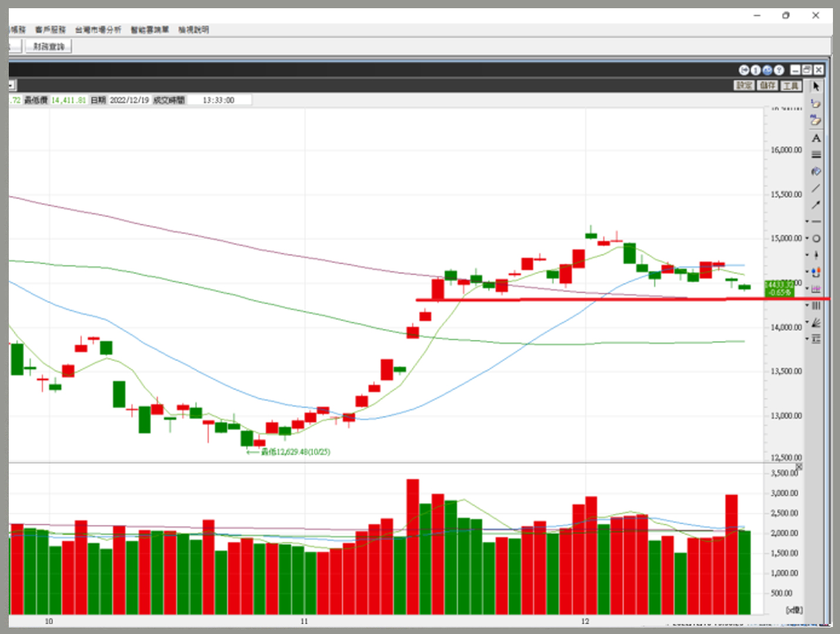Close the volume sub-chart panel
Screen dimensions: 840x634
(799, 467)
